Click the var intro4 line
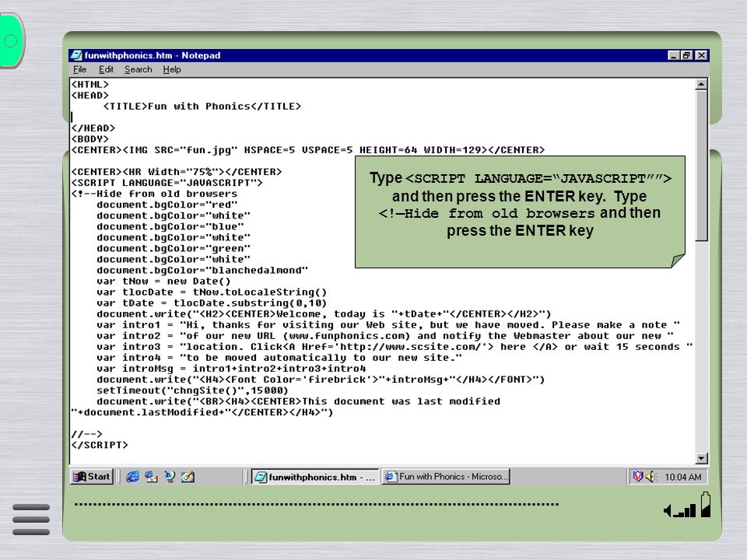Viewport: 747px width, 560px height. click(x=279, y=358)
